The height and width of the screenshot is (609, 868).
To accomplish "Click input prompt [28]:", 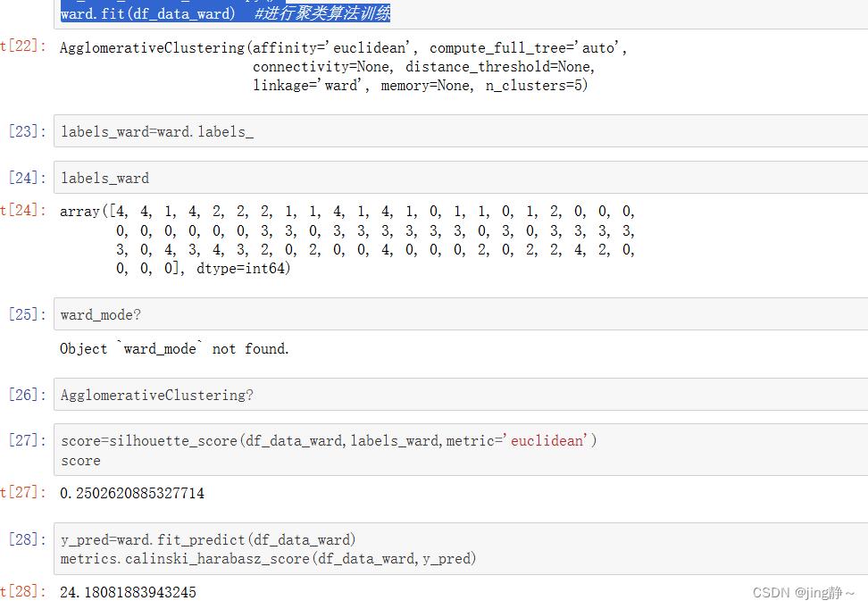I will [x=27, y=539].
